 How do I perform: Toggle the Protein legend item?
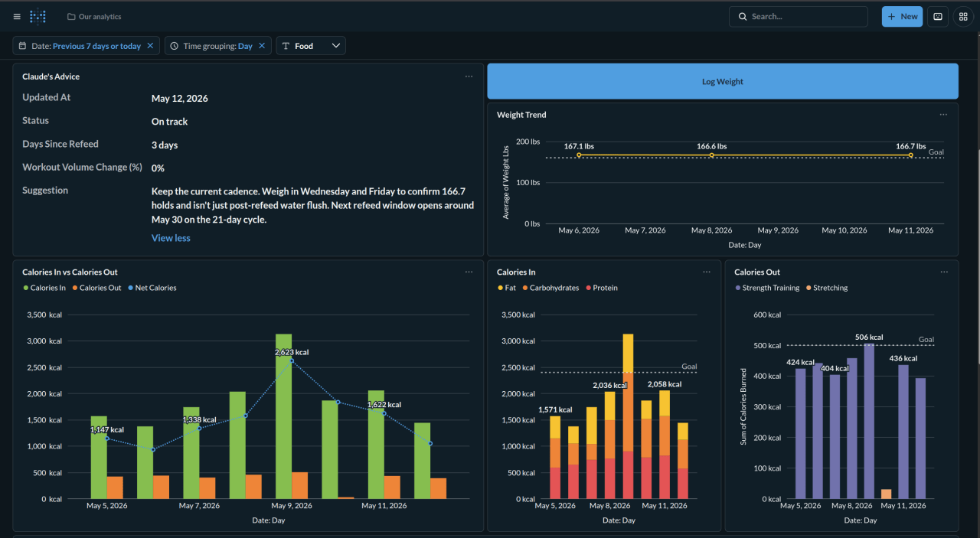coord(602,288)
